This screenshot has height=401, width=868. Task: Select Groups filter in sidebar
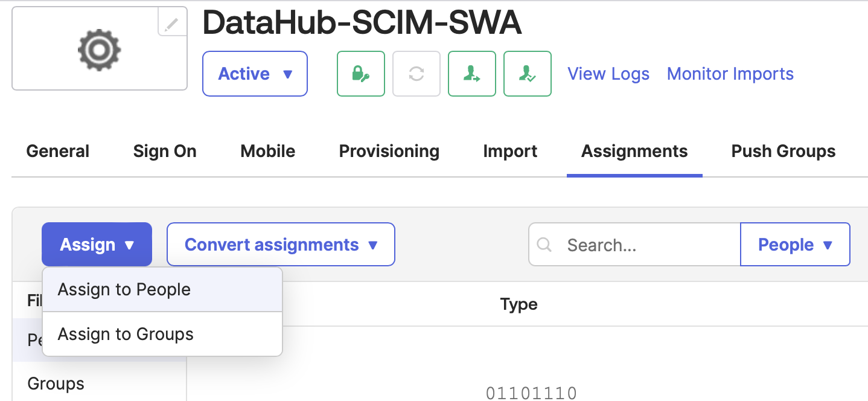point(56,383)
